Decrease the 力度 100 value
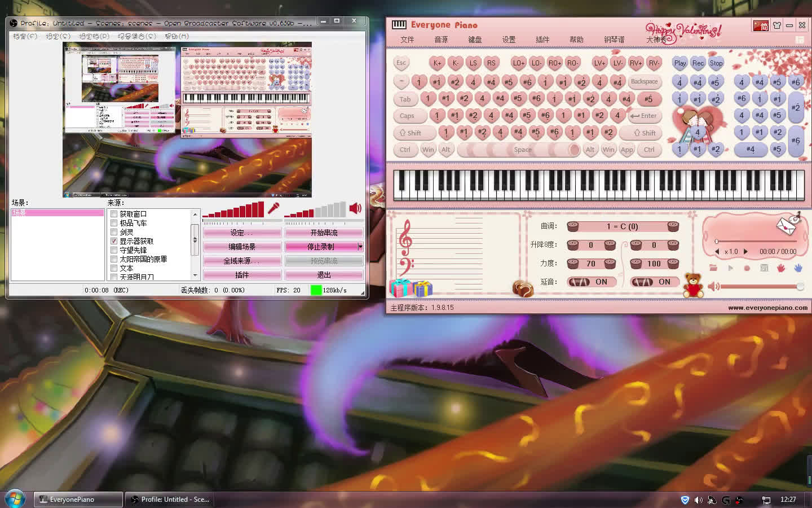812x508 pixels. [x=636, y=264]
